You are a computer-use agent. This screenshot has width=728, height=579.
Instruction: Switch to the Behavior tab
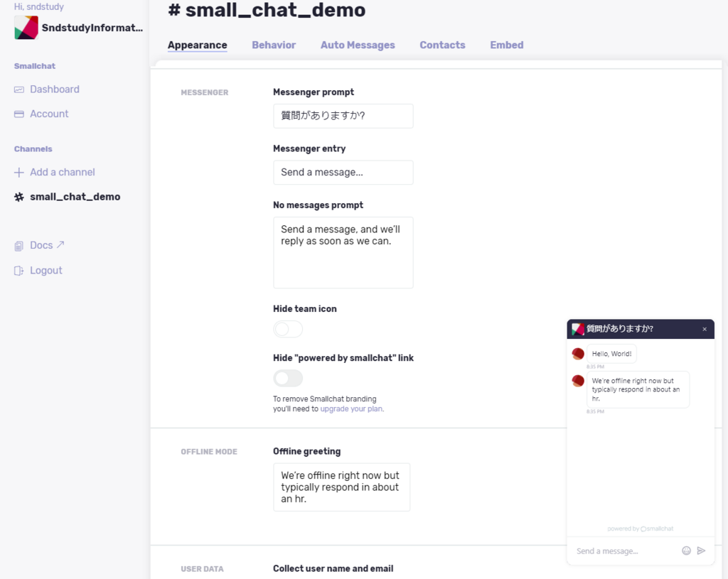tap(274, 45)
